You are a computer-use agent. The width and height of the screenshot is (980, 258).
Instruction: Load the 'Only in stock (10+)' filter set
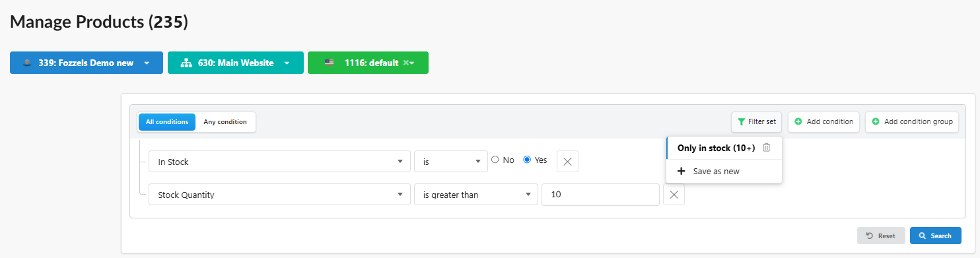[716, 148]
